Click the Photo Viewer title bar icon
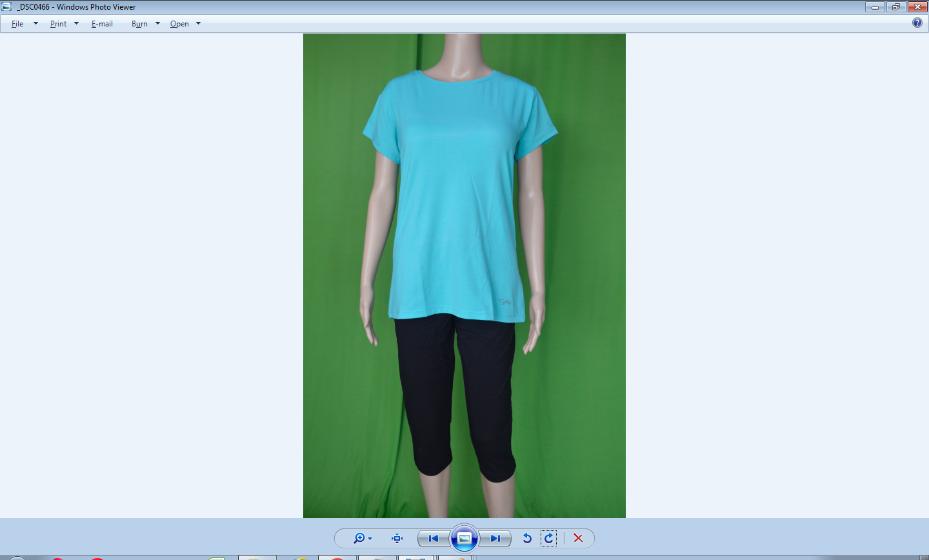Viewport: 929px width, 560px height. [x=6, y=6]
